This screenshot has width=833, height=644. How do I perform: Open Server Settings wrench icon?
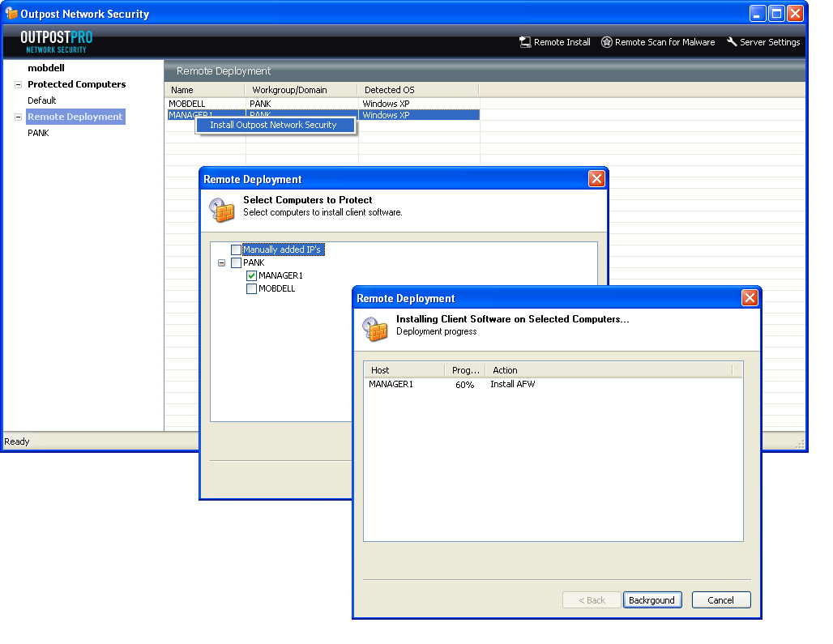pyautogui.click(x=732, y=42)
